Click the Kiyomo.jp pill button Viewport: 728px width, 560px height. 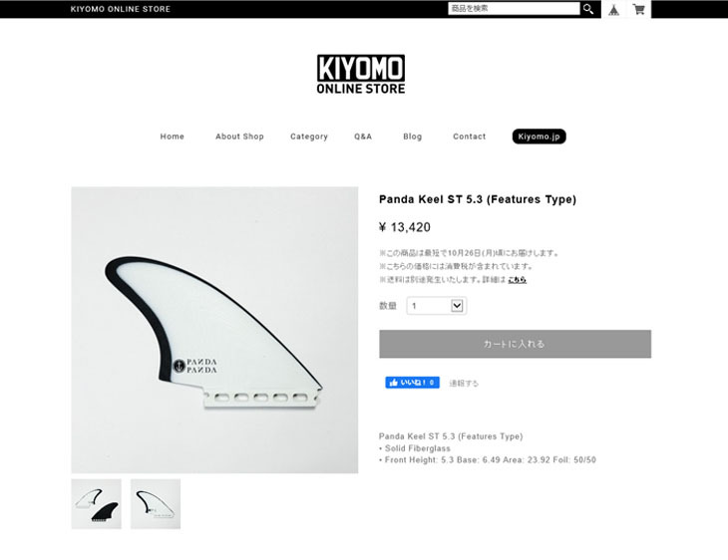point(540,137)
